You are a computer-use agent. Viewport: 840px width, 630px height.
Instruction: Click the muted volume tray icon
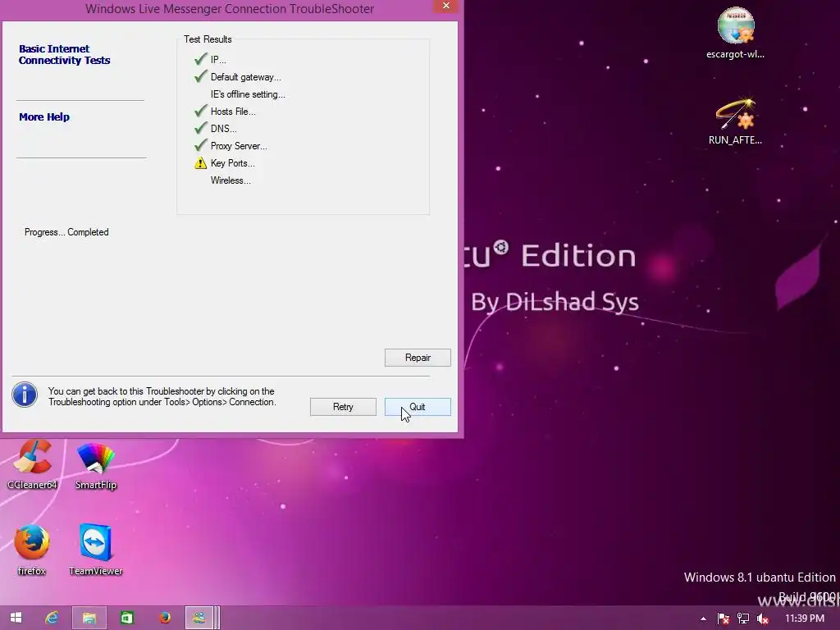(763, 619)
